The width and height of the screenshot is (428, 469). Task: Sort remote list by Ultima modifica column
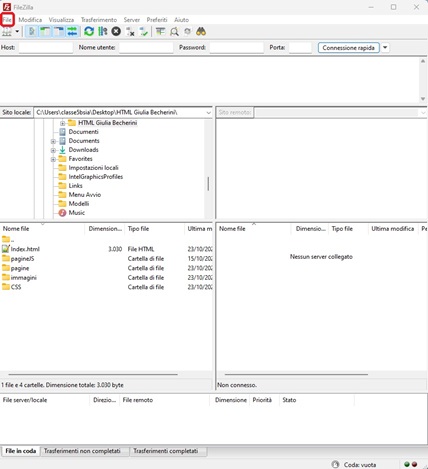[x=393, y=229]
